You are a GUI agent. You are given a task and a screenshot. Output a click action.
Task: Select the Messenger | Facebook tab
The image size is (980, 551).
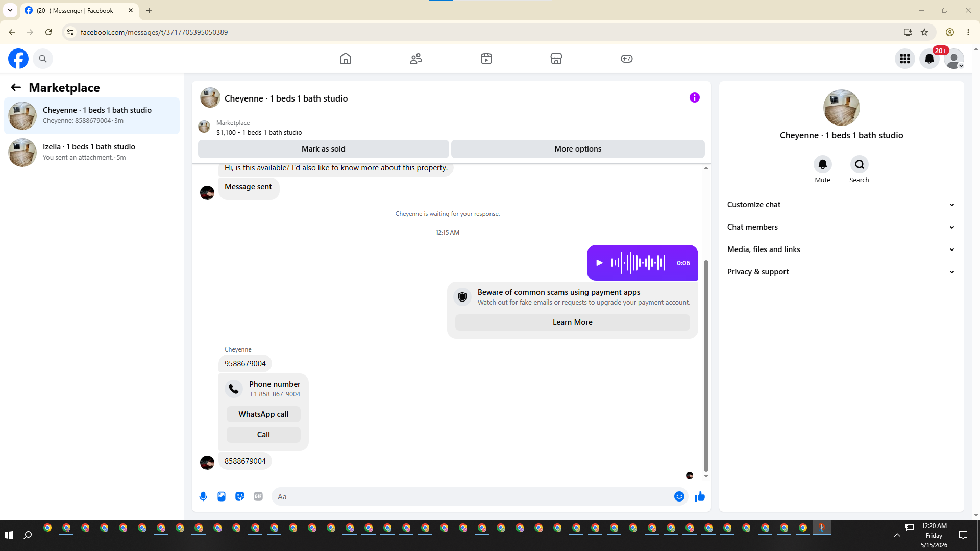(79, 10)
